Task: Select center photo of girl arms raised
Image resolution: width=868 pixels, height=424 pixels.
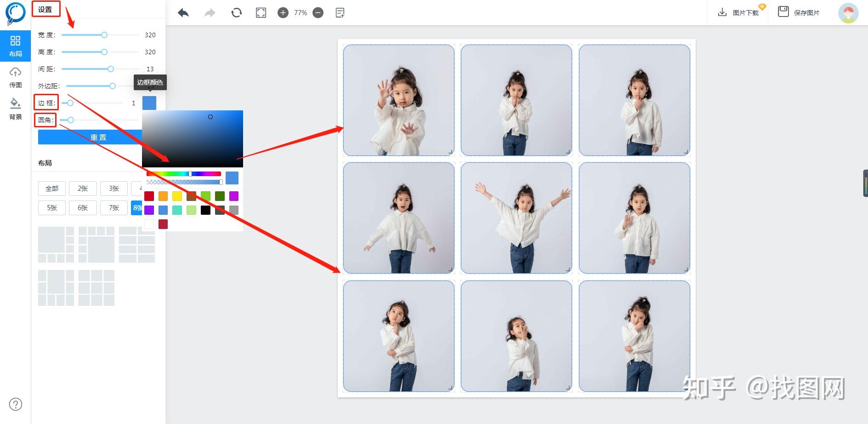Action: tap(516, 218)
